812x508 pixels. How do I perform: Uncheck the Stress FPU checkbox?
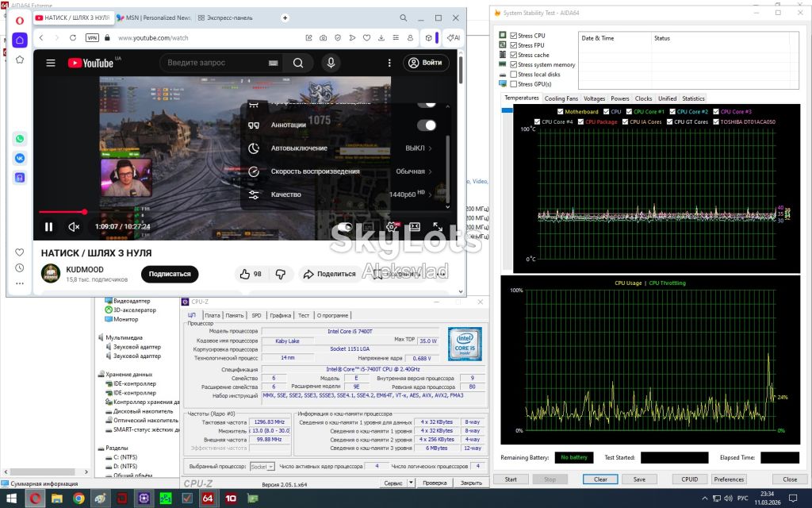click(x=513, y=45)
